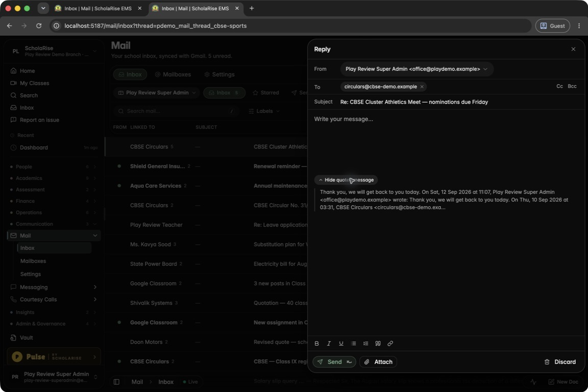The height and width of the screenshot is (392, 588).
Task: Insert a bulleted list in reply
Action: (x=353, y=343)
